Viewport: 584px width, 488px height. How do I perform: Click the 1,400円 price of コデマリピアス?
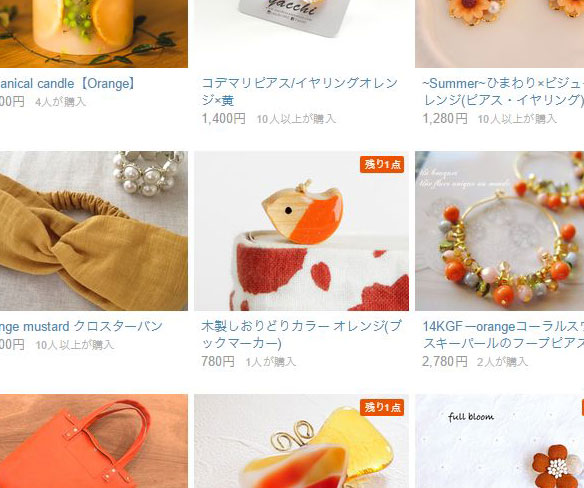[224, 118]
